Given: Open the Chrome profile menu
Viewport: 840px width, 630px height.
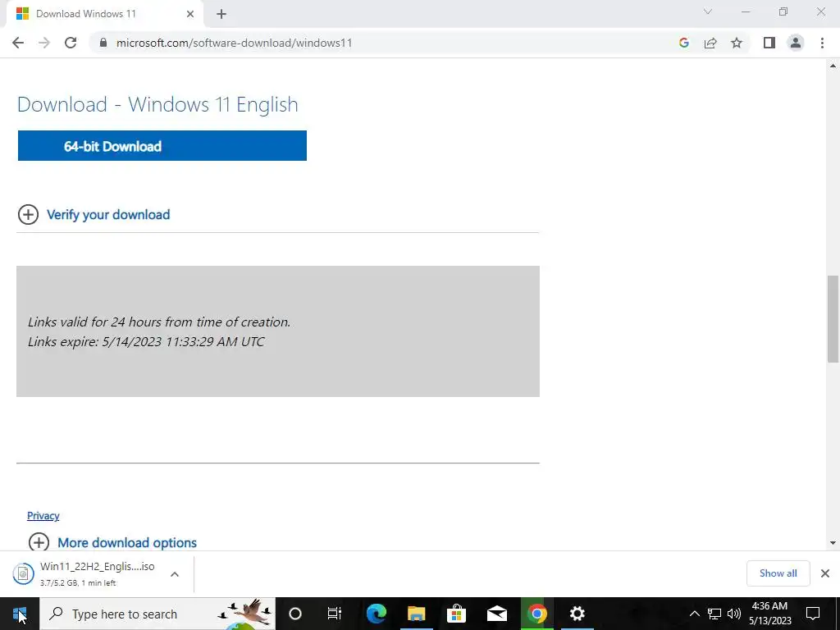Looking at the screenshot, I should 796,43.
